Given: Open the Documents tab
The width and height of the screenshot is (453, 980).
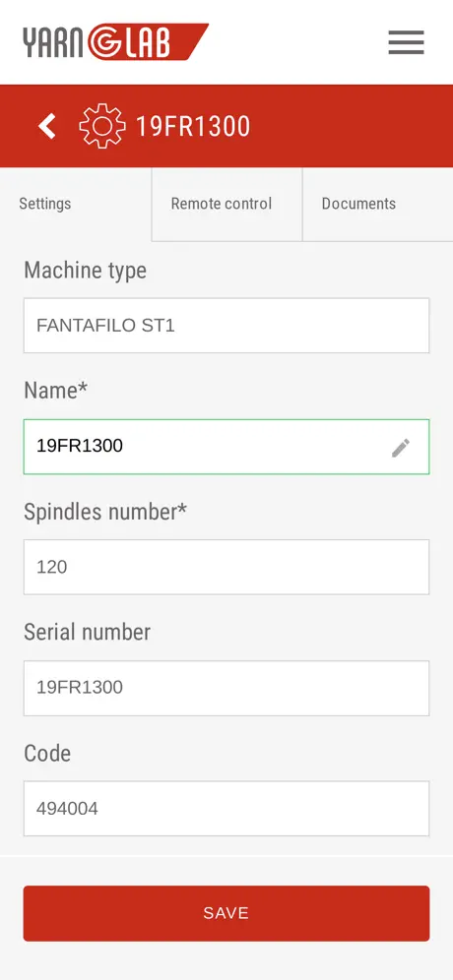Looking at the screenshot, I should (358, 204).
